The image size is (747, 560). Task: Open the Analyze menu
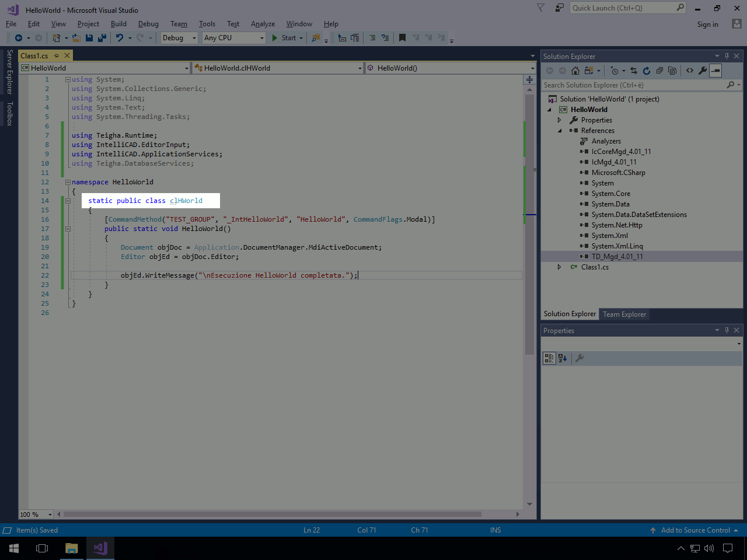(x=263, y=24)
